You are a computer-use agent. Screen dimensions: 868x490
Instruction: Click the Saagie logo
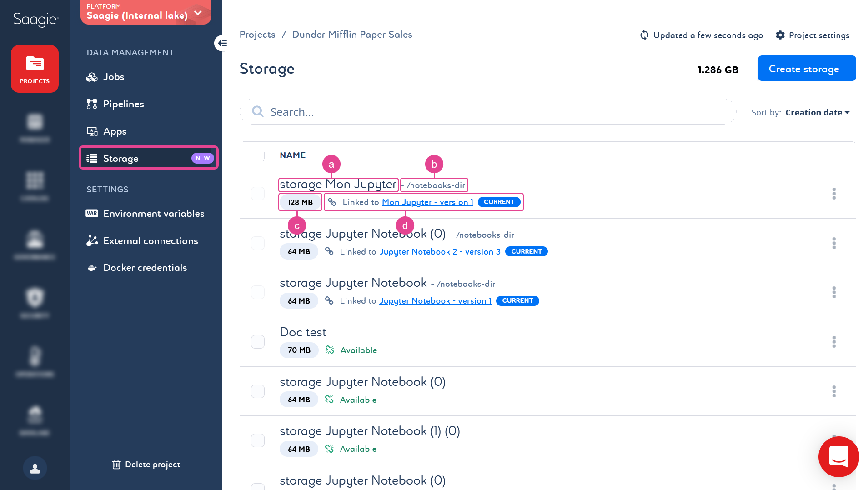click(x=35, y=20)
